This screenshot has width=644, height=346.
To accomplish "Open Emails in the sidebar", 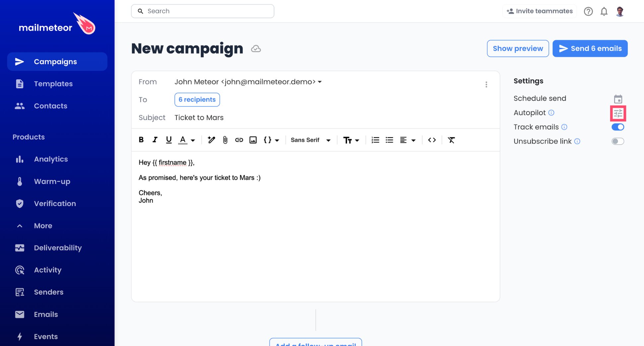I will pos(57,314).
